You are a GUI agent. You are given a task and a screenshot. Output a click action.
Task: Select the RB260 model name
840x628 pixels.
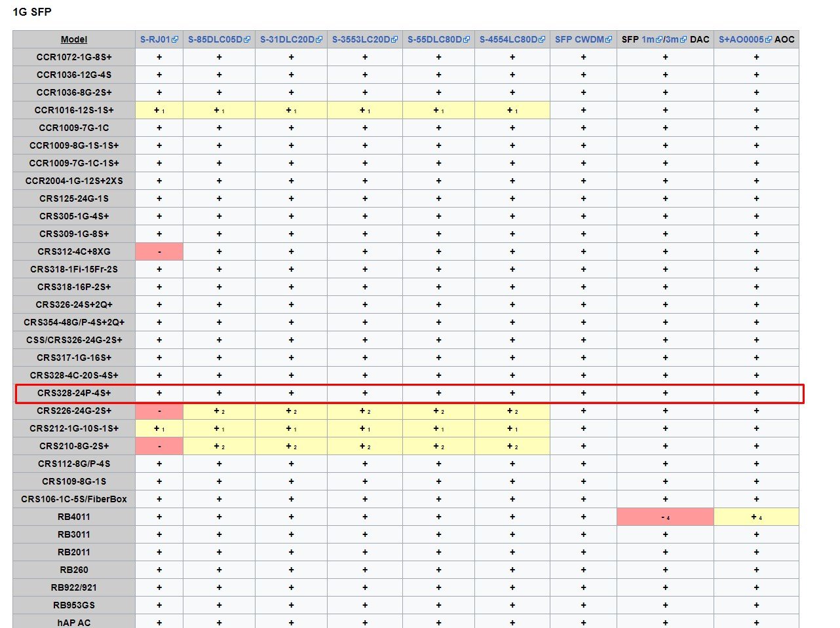click(74, 570)
